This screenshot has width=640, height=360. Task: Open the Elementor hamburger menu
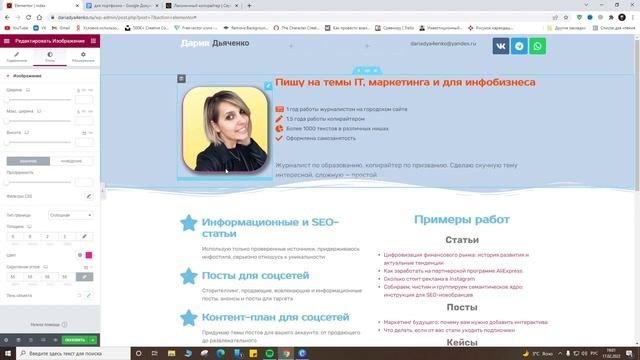(7, 41)
